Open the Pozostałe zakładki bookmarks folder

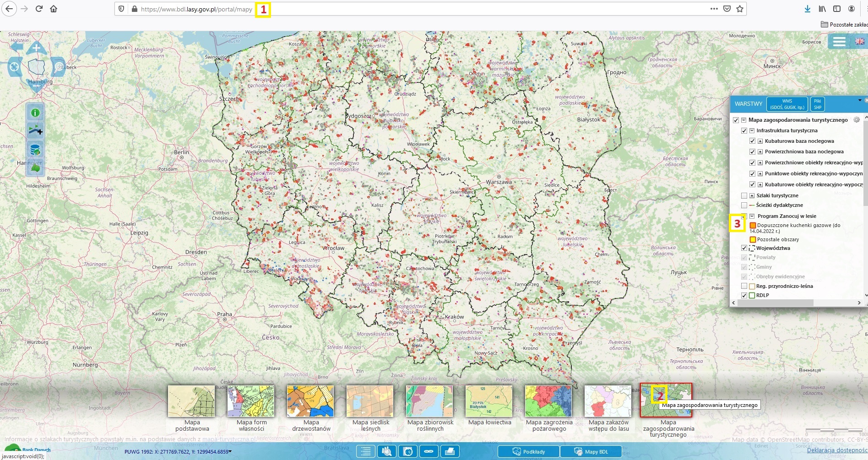(844, 24)
